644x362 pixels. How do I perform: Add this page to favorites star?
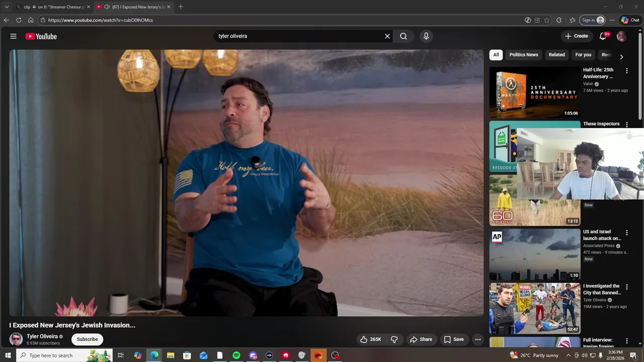(547, 20)
